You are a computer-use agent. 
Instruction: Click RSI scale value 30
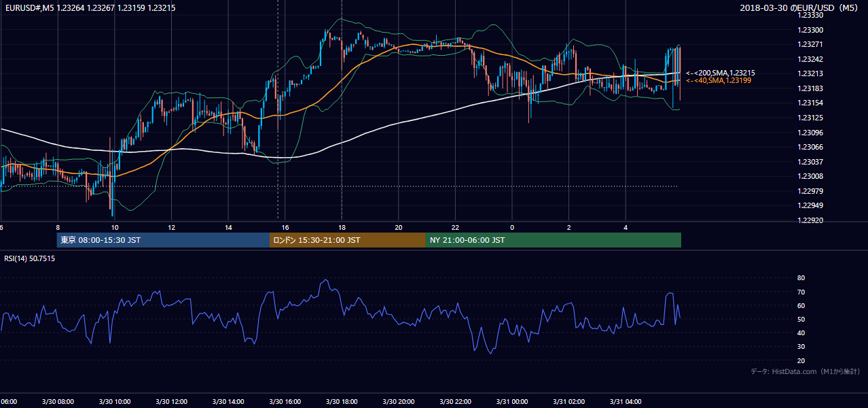[x=801, y=347]
